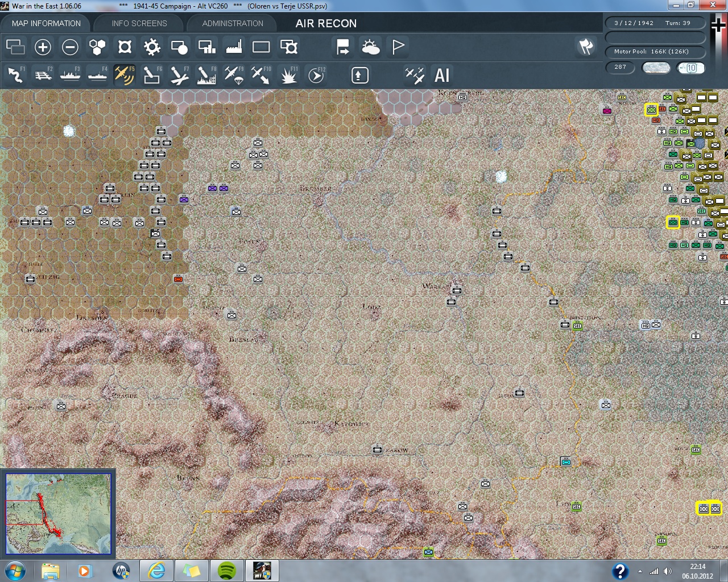The height and width of the screenshot is (582, 728).
Task: Click the 287 value box
Action: pos(621,67)
